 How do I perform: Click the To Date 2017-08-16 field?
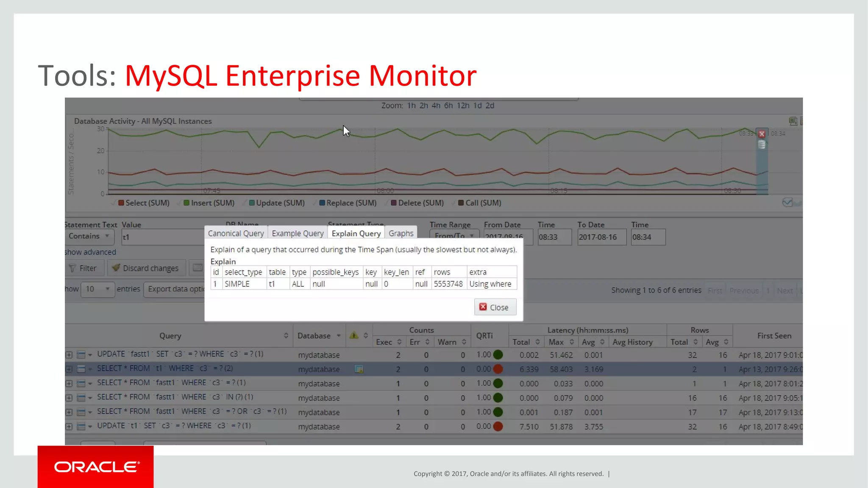(x=602, y=237)
